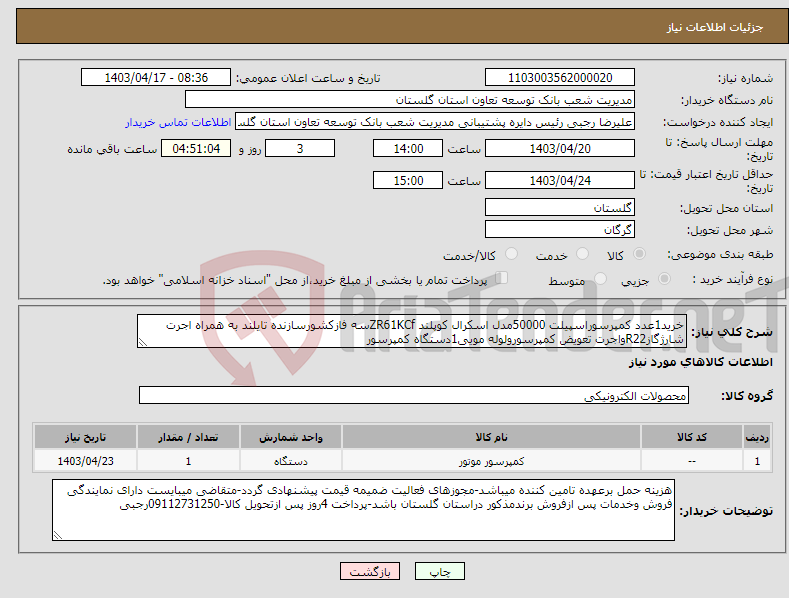Click the ردیف column header
Viewport: 789px width, 598px height.
[x=757, y=437]
